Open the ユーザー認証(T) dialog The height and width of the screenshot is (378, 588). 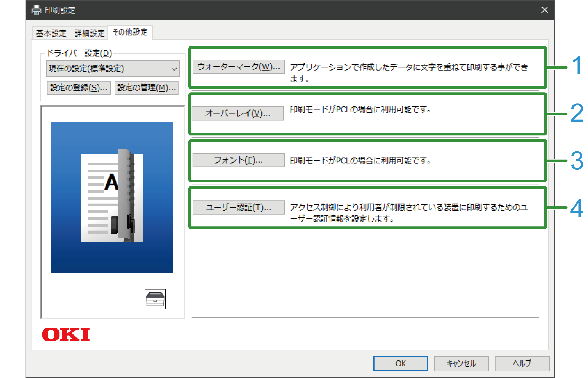(x=238, y=208)
